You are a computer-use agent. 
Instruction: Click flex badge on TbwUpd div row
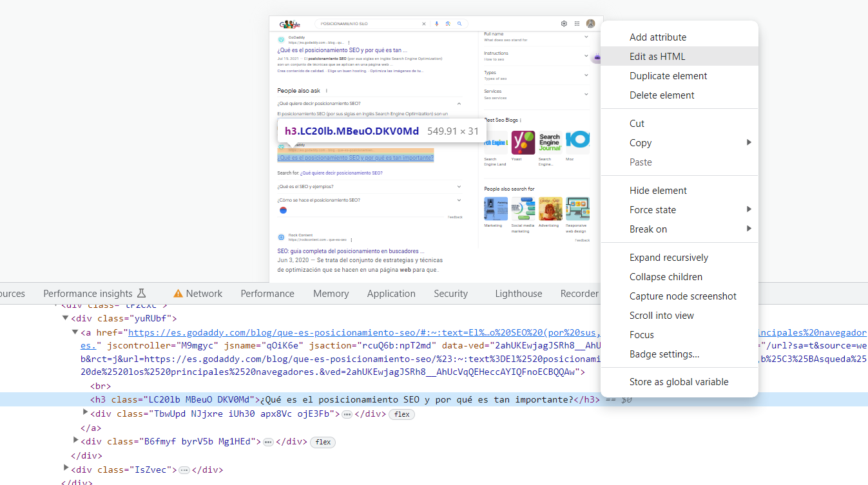click(402, 414)
